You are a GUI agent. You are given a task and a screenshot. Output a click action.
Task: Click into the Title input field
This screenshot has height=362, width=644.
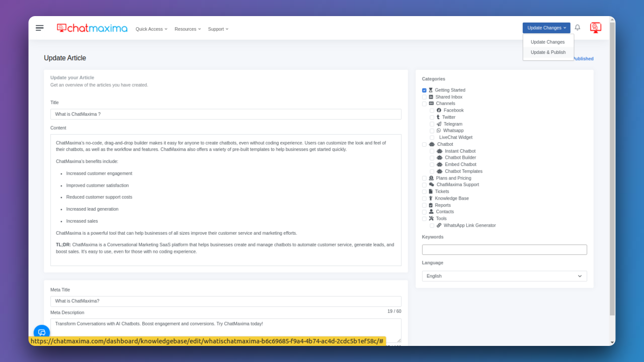tap(226, 114)
